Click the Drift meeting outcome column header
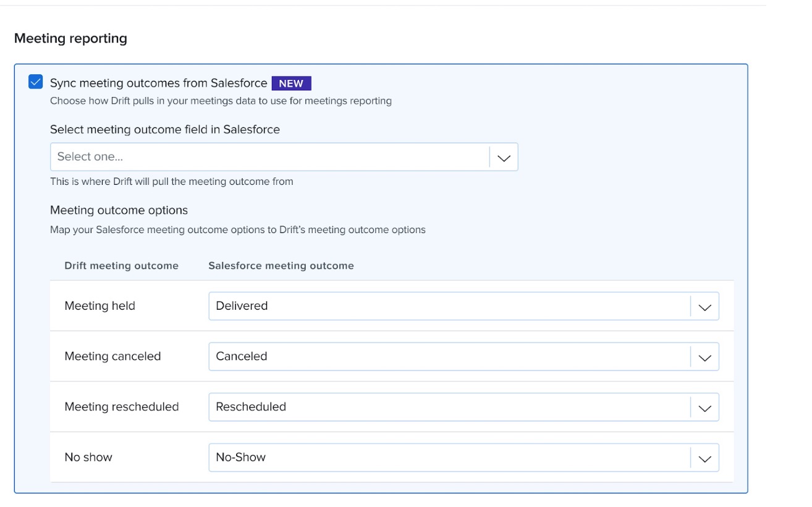Screen dimensions: 812x507 pyautogui.click(x=121, y=266)
